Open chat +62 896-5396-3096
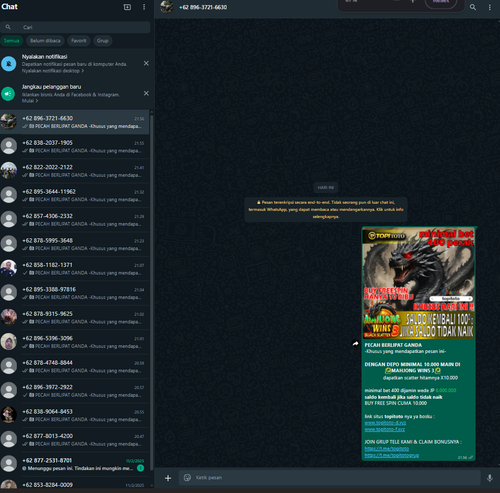The height and width of the screenshot is (493, 500). 75,342
